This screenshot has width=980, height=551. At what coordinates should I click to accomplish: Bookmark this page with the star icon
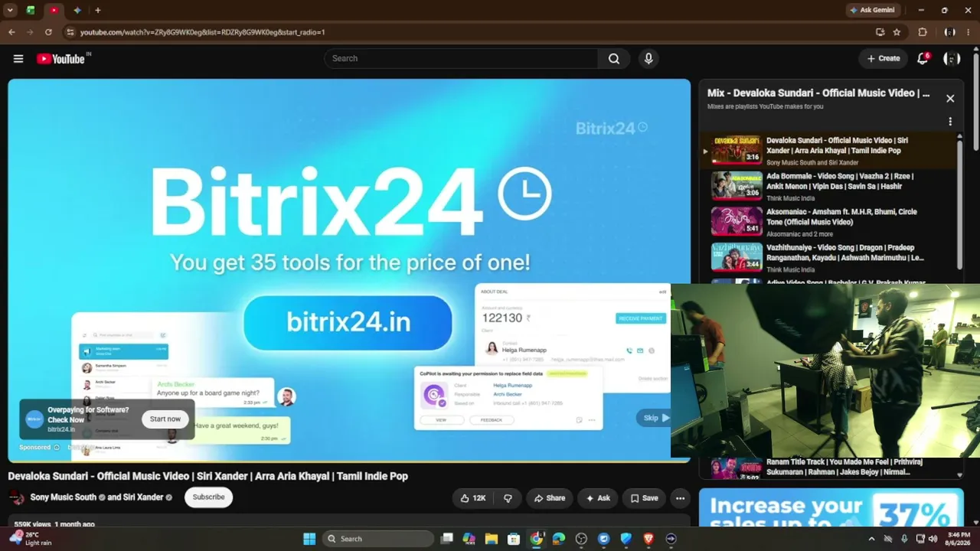(897, 32)
